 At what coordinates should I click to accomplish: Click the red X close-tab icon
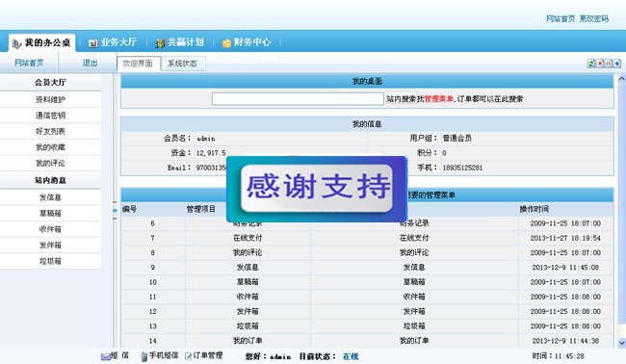click(x=600, y=64)
